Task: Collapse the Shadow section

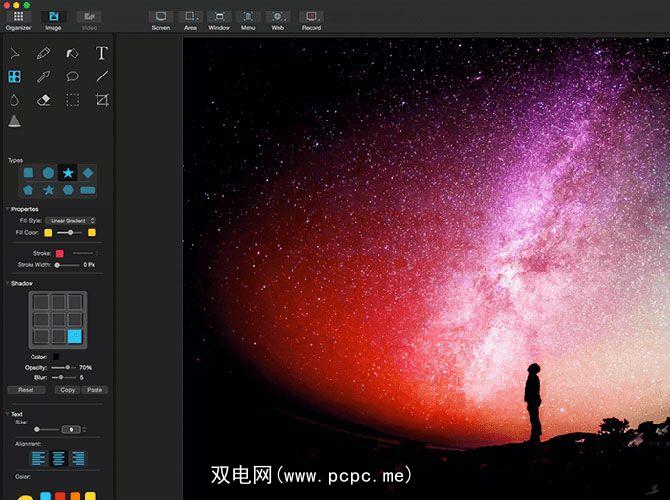Action: click(x=7, y=283)
